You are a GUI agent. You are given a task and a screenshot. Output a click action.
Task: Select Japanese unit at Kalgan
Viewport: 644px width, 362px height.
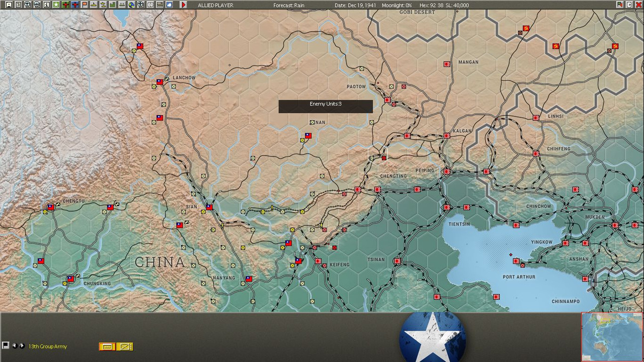447,136
